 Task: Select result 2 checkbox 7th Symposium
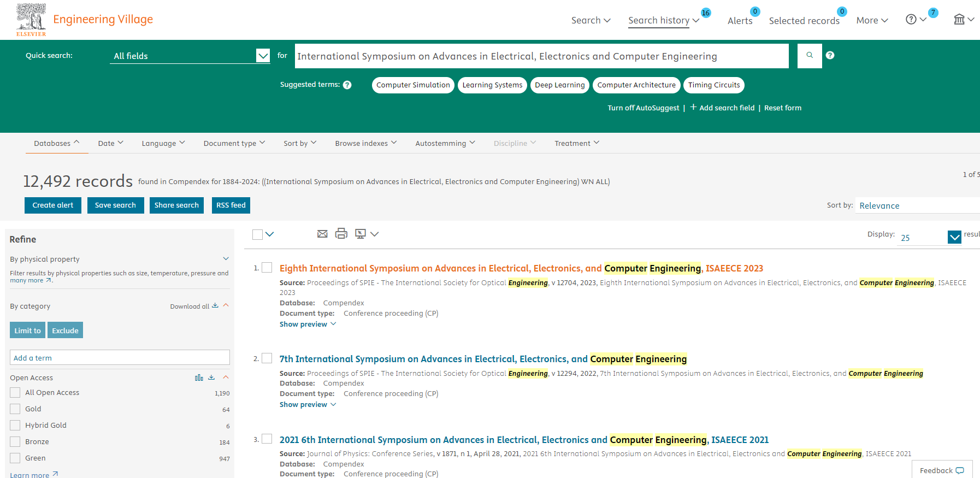267,358
